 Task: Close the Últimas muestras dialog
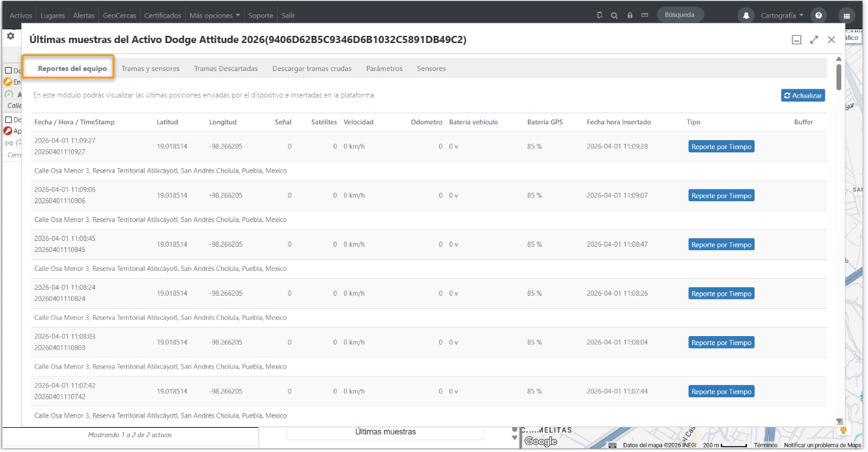832,40
